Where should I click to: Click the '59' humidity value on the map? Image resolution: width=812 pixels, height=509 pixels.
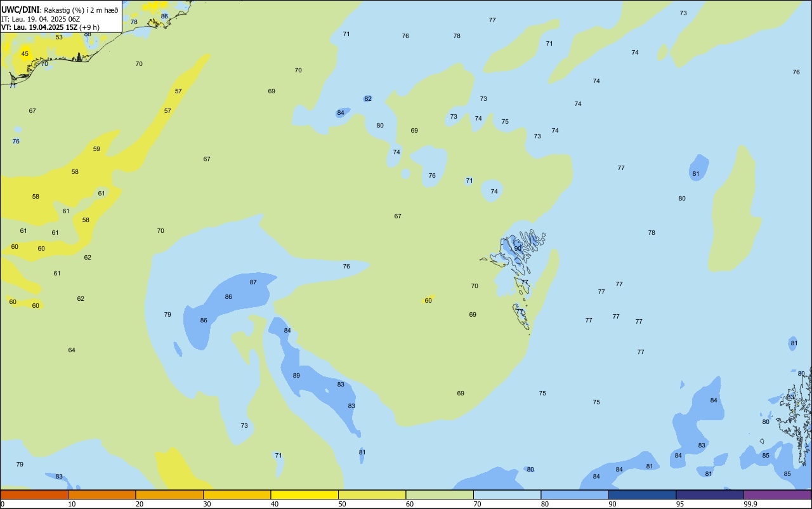point(96,149)
